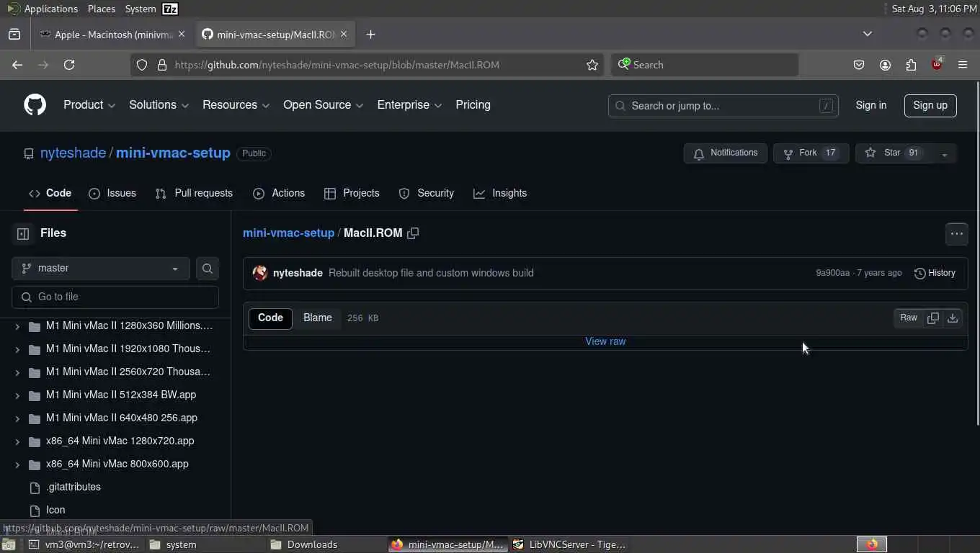The height and width of the screenshot is (553, 980).
Task: Open the 7z launcher in the top panel
Action: 170,9
